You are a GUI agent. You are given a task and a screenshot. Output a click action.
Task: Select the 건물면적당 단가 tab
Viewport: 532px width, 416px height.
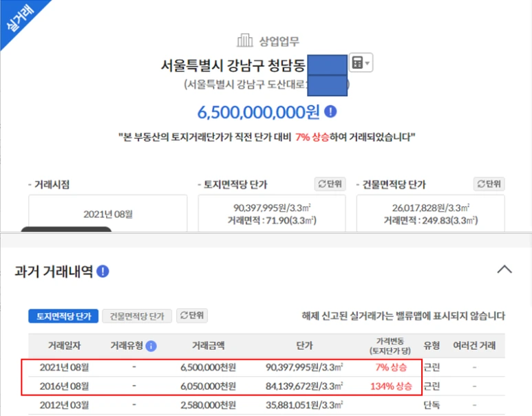137,316
